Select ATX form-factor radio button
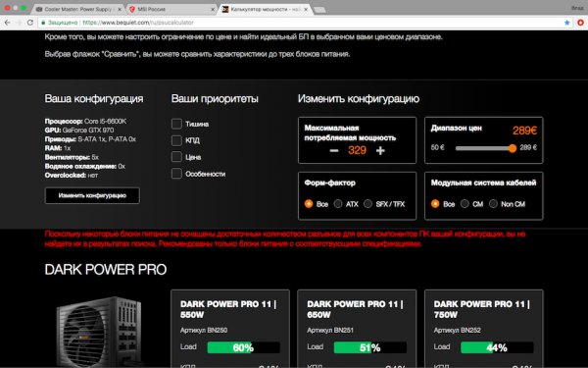The height and width of the screenshot is (368, 588). 338,204
